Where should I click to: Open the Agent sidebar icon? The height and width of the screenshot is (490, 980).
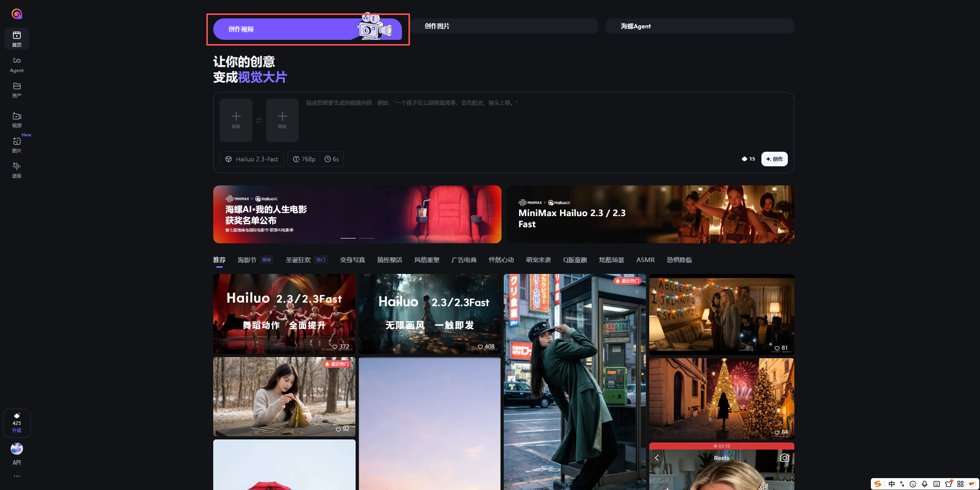pos(16,64)
